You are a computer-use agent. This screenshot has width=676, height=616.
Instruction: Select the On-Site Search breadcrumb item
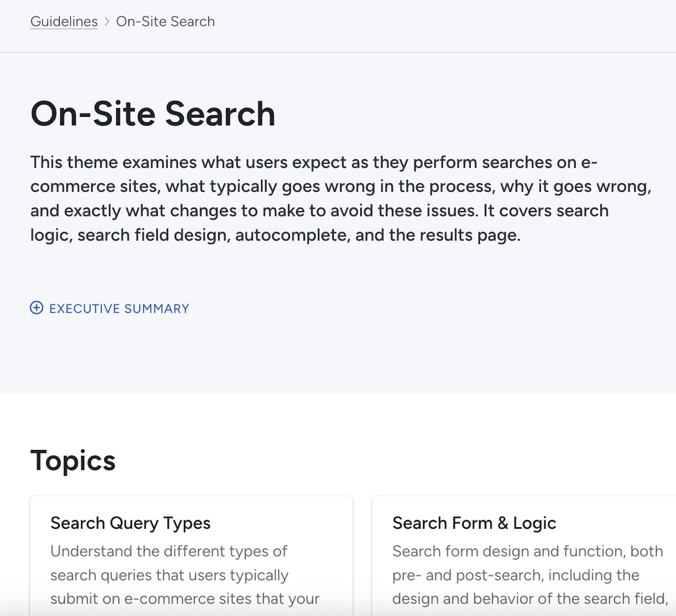165,22
